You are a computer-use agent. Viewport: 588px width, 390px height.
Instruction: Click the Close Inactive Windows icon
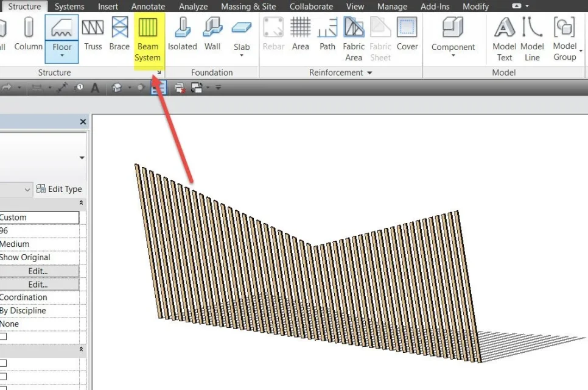pyautogui.click(x=180, y=88)
